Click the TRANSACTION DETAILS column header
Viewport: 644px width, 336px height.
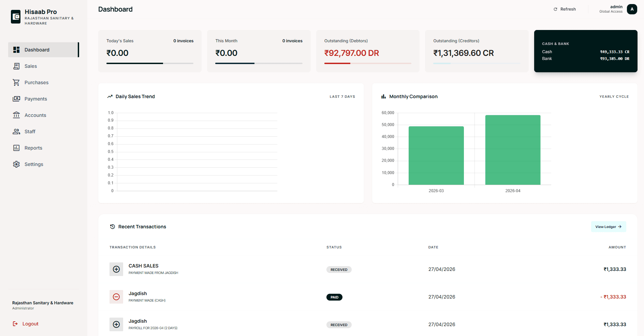[133, 247]
